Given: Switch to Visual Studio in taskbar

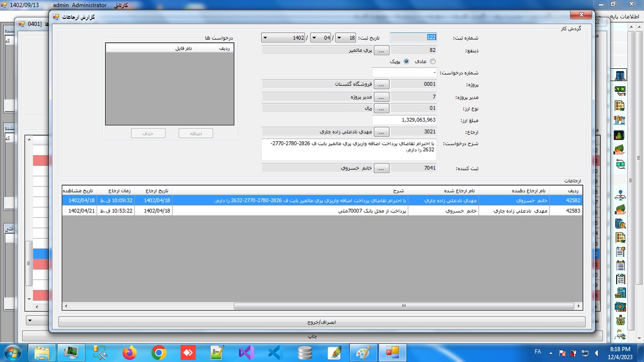Looking at the screenshot, I should (246, 353).
